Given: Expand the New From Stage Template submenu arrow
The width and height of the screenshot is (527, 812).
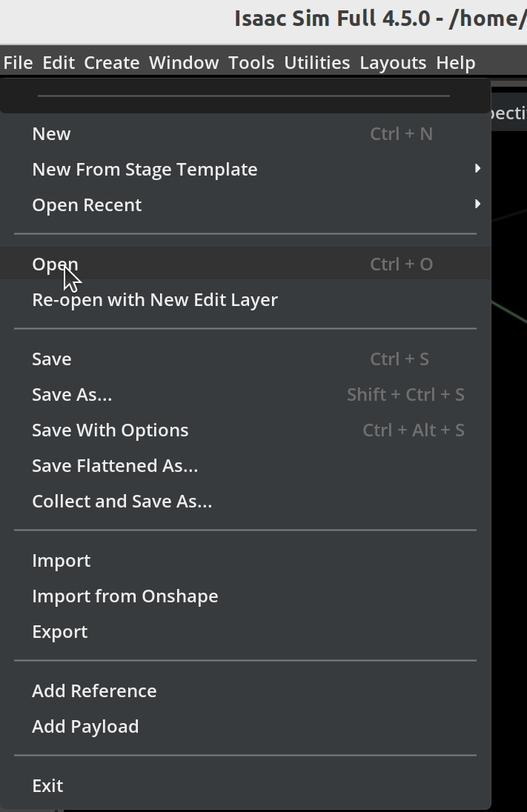Looking at the screenshot, I should tap(477, 169).
